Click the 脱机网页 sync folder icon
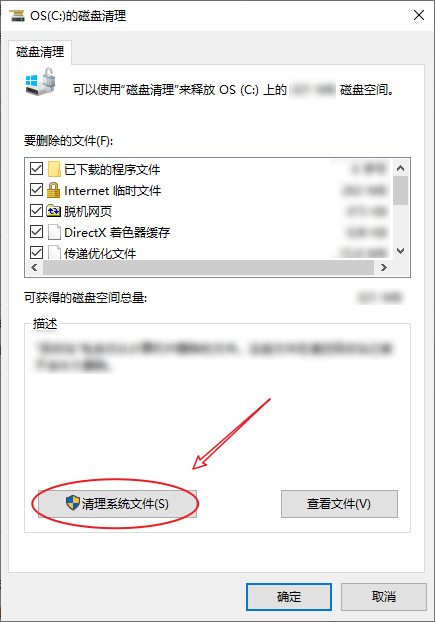 pos(54,211)
